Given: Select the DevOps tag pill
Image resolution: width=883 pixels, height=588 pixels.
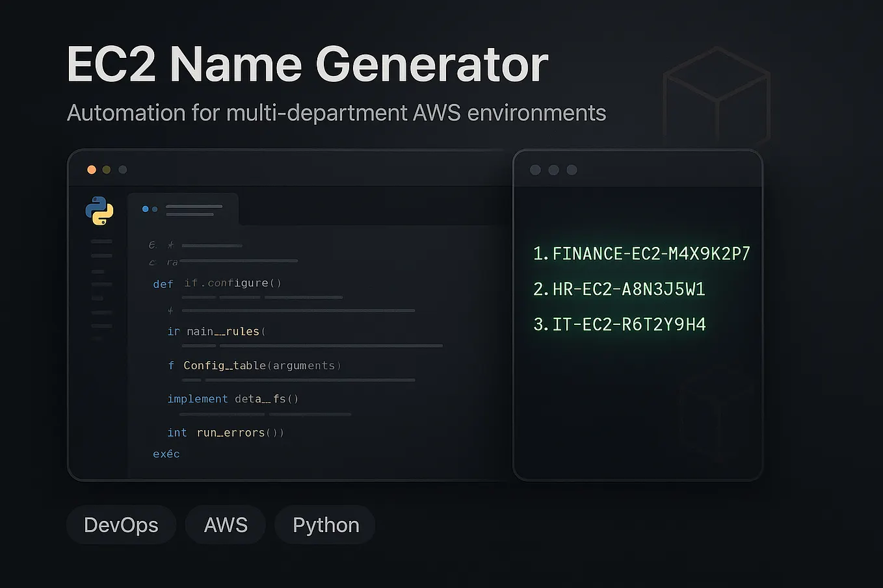Looking at the screenshot, I should tap(121, 524).
